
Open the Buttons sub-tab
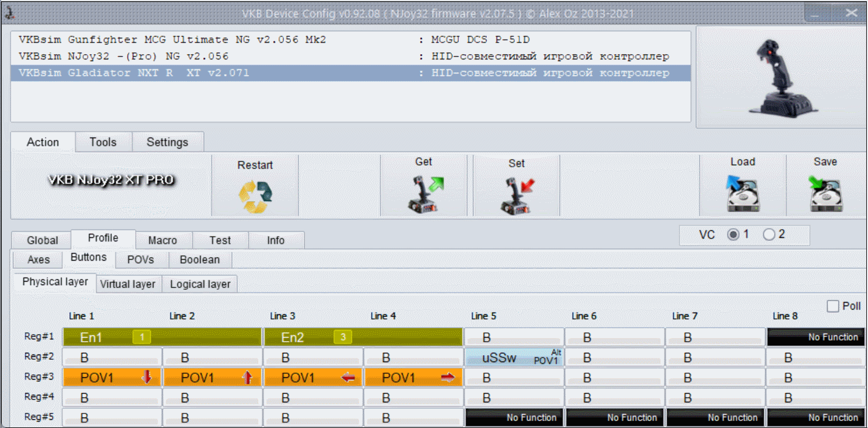click(89, 258)
